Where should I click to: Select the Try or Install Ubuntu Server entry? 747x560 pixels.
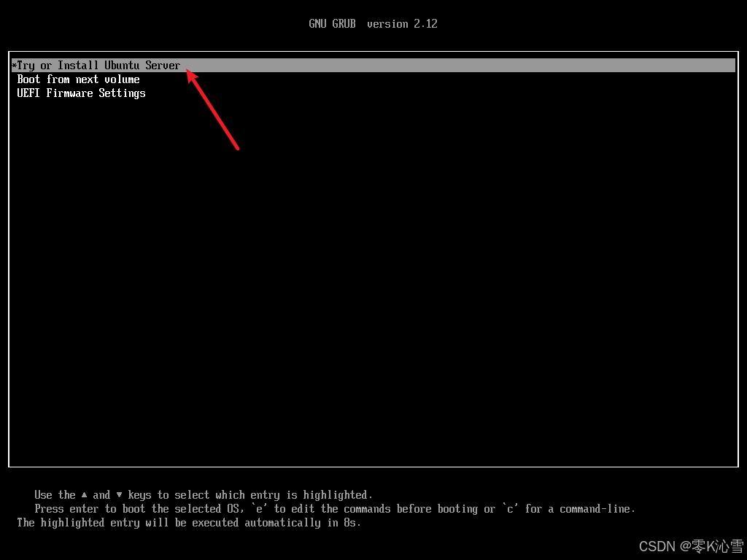pyautogui.click(x=373, y=65)
